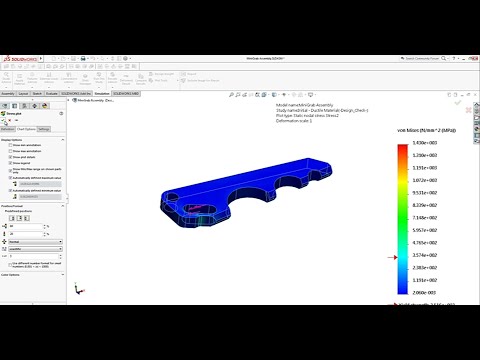Click the pushpin icon beside the cancel X
480x360 pixels.
[16, 120]
